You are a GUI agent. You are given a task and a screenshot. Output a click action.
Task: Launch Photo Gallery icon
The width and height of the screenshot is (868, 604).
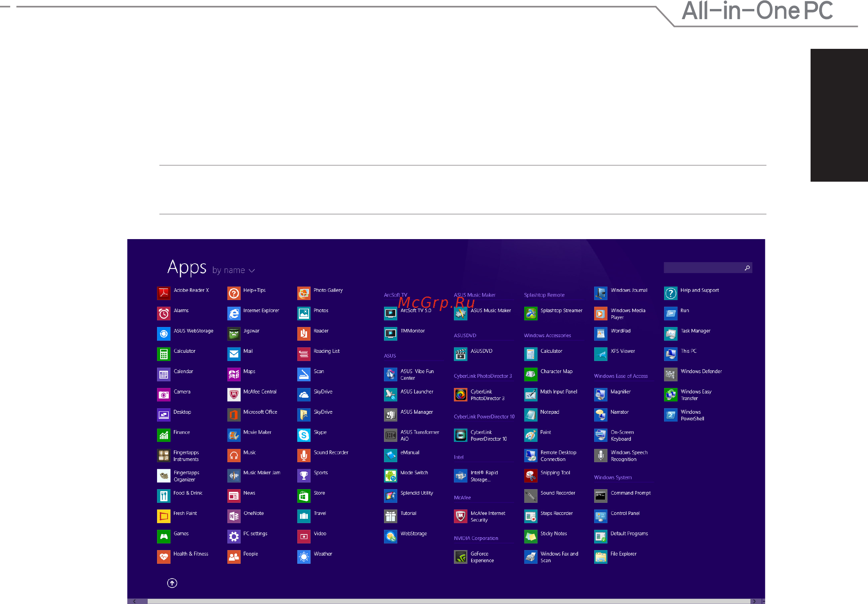304,293
